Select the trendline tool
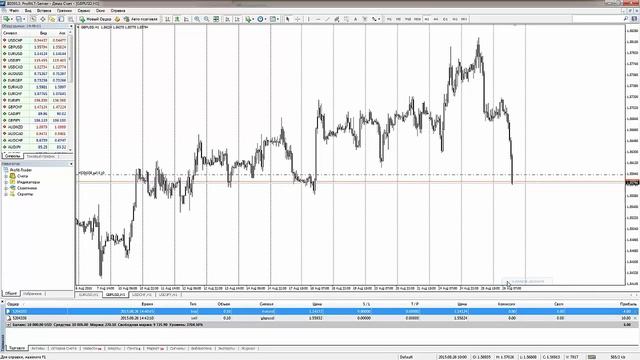This screenshot has height=360, width=640. point(327,19)
